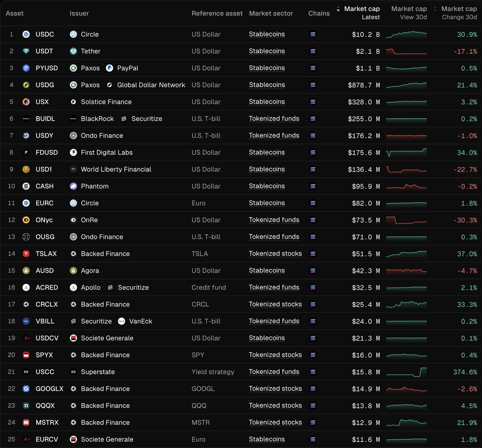Click the USDT Tether token icon
The width and height of the screenshot is (482, 448).
pos(26,51)
